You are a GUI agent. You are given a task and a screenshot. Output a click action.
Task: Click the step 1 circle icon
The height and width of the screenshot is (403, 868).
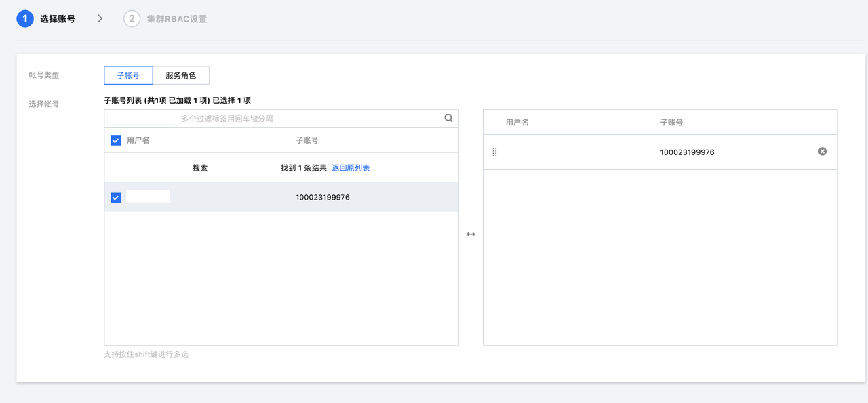click(x=25, y=19)
